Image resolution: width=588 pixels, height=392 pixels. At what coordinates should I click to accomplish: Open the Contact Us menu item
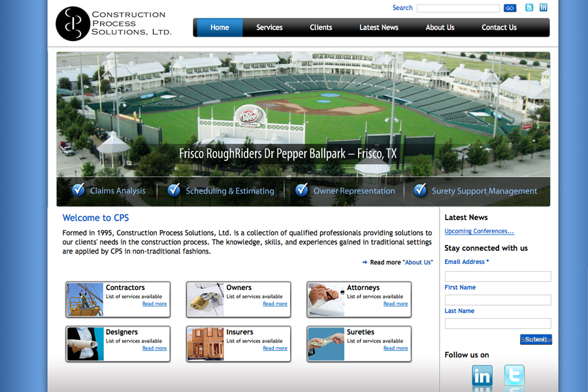(x=498, y=27)
